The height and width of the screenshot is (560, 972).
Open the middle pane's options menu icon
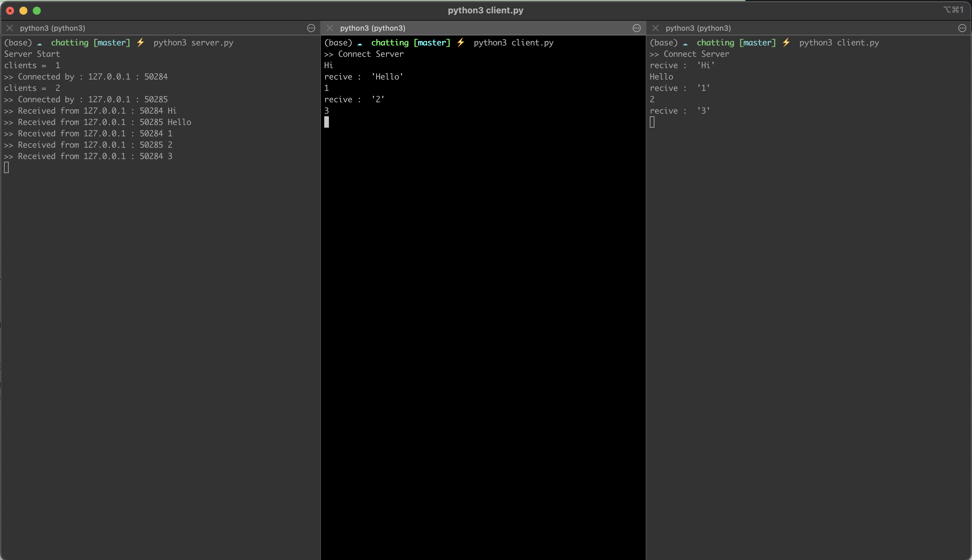click(x=637, y=28)
